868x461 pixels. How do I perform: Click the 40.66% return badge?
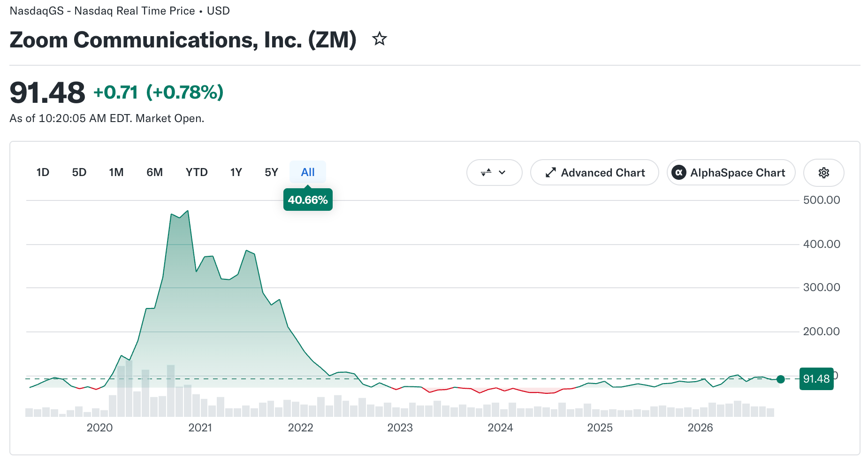(x=308, y=200)
